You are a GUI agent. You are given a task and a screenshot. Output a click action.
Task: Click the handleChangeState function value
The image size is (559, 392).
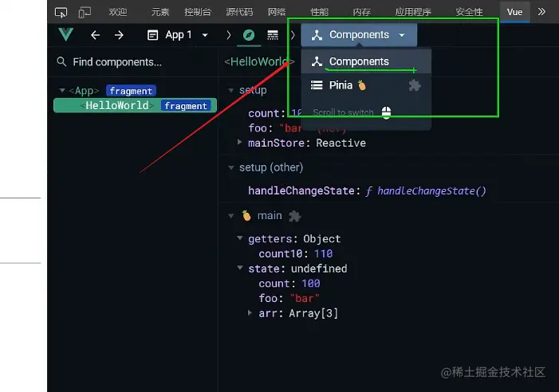pos(426,191)
